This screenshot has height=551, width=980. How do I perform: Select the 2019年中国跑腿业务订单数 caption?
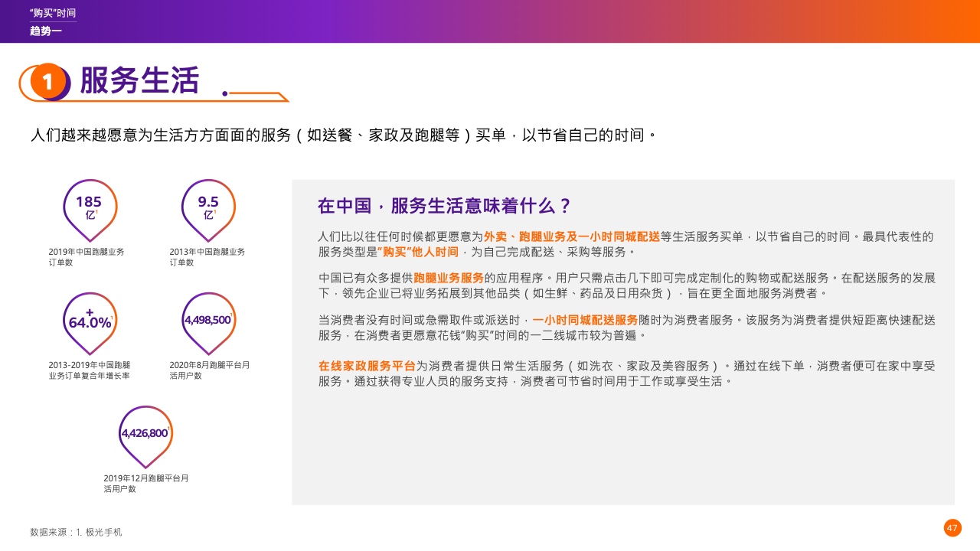(86, 256)
